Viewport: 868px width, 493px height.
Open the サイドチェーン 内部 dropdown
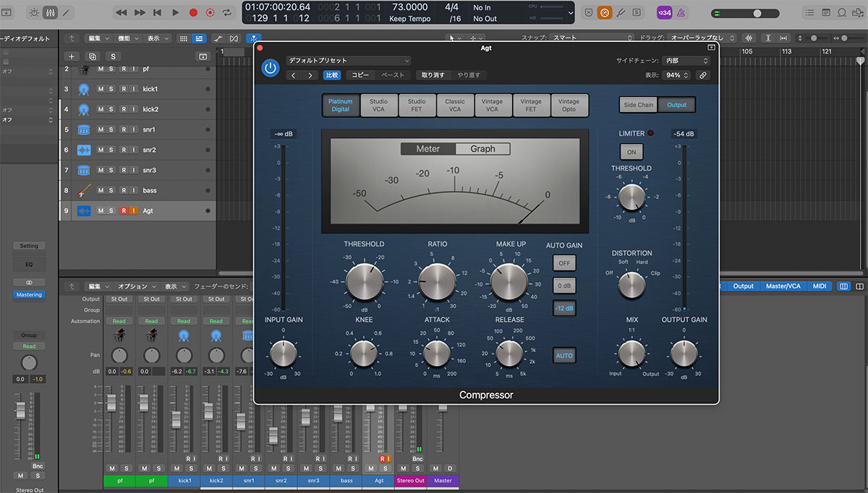coord(686,61)
